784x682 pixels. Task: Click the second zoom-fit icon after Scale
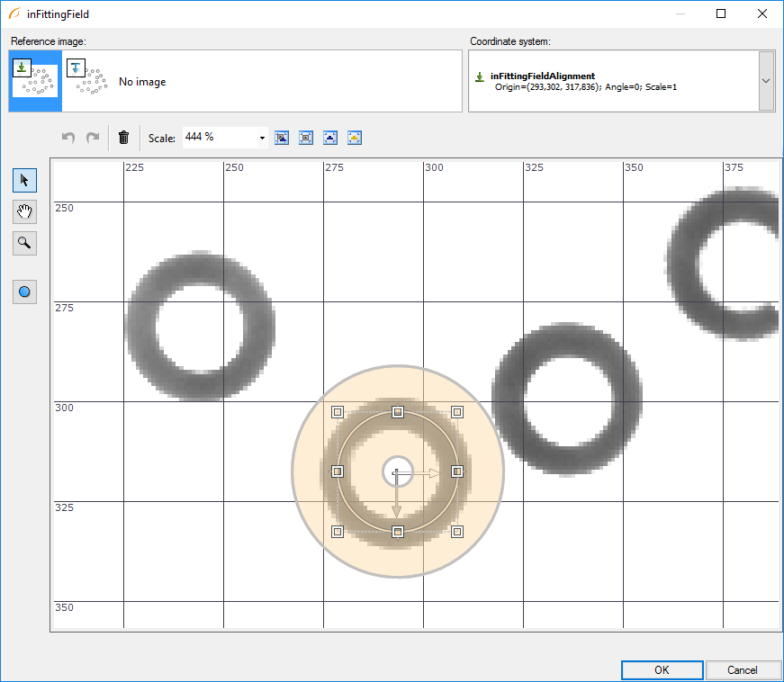click(306, 138)
